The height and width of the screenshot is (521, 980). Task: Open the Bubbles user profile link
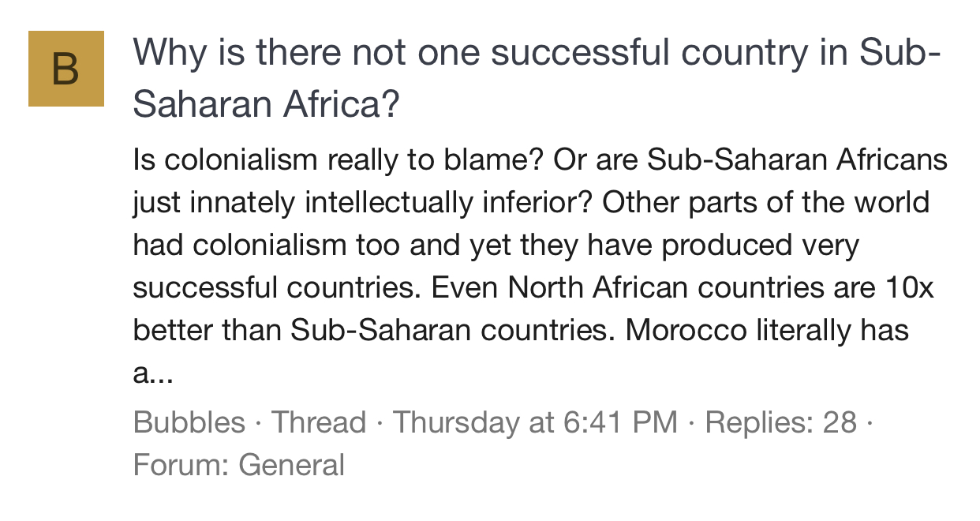[189, 422]
